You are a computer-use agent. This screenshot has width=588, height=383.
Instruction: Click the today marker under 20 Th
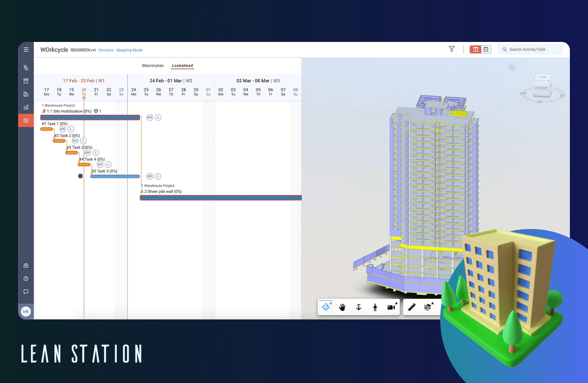[84, 98]
